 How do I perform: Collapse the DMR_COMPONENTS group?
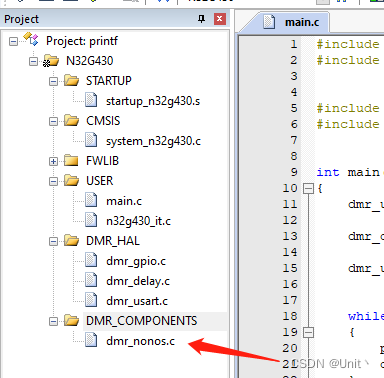click(53, 322)
